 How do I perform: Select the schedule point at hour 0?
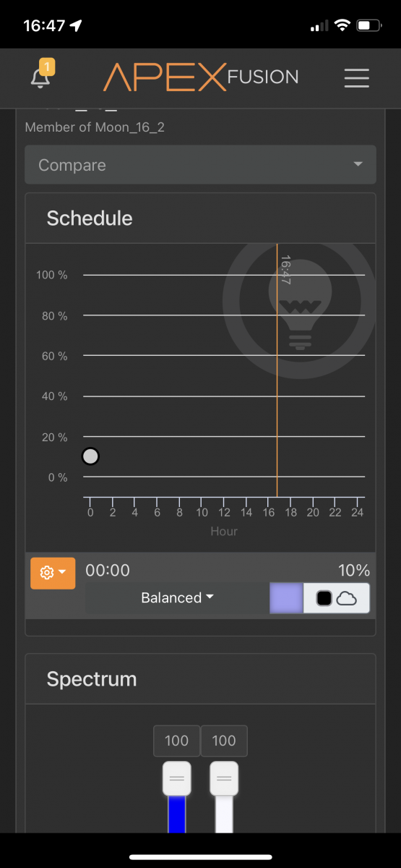pyautogui.click(x=90, y=456)
